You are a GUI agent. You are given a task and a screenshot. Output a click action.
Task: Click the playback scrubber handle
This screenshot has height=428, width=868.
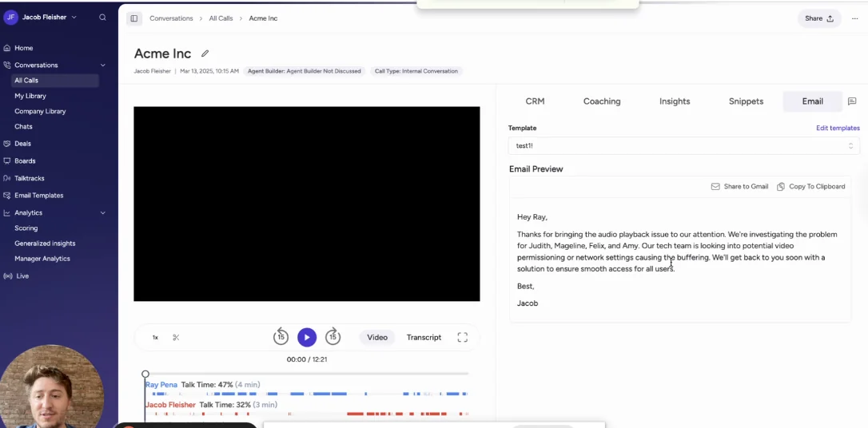point(145,374)
